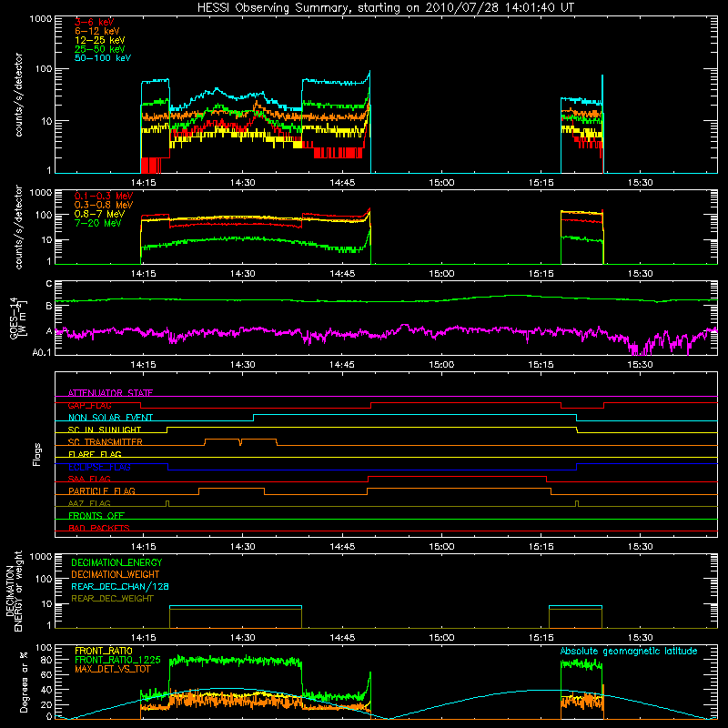Click the 'SAA_FLAG' label
The height and width of the screenshot is (728, 728).
tap(89, 479)
